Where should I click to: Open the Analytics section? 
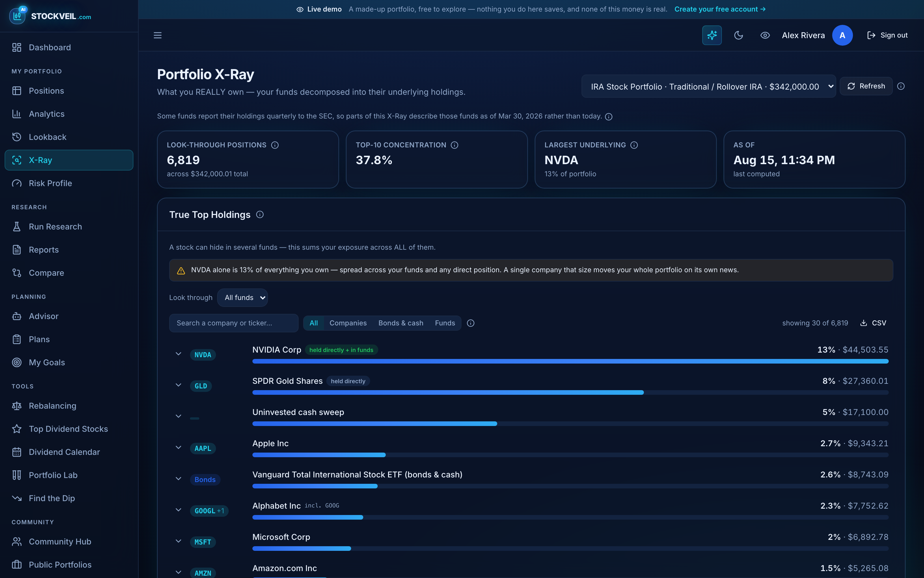[69, 114]
